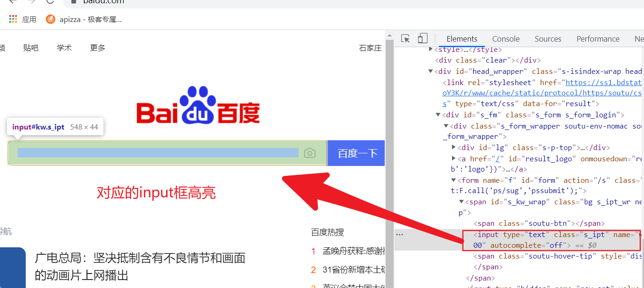This screenshot has width=644, height=288.
Task: Click the browser reload icon
Action: pos(50,1)
